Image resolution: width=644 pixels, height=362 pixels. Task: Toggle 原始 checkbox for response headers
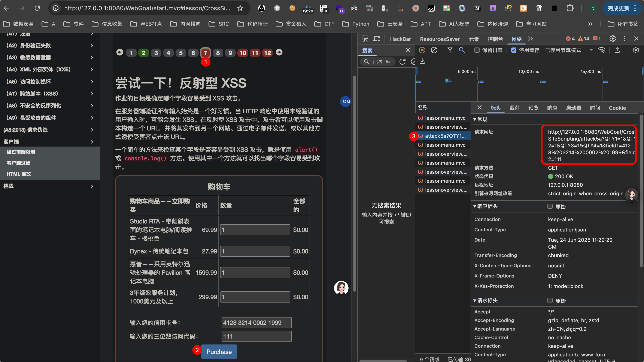pyautogui.click(x=550, y=206)
